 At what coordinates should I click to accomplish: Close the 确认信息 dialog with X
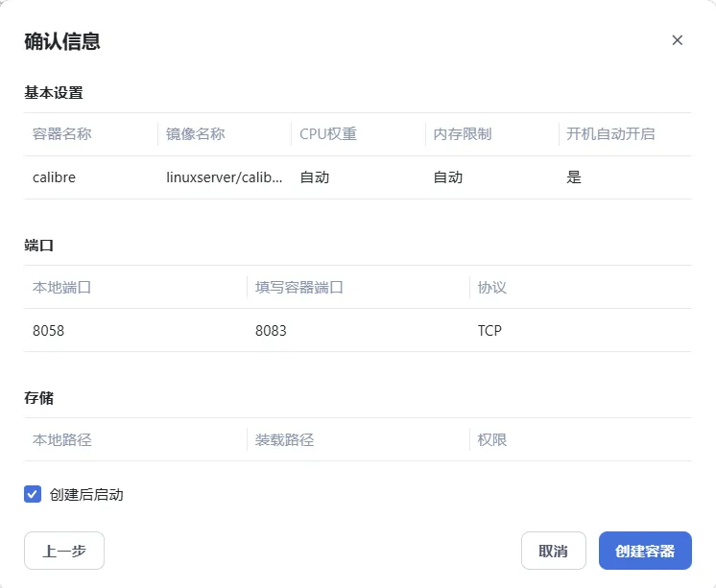pos(678,40)
